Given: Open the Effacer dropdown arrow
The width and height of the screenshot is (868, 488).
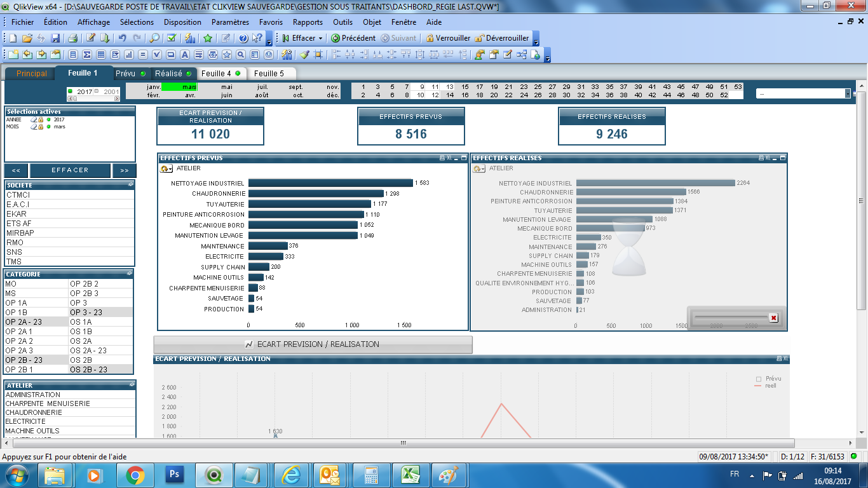Looking at the screenshot, I should 320,38.
